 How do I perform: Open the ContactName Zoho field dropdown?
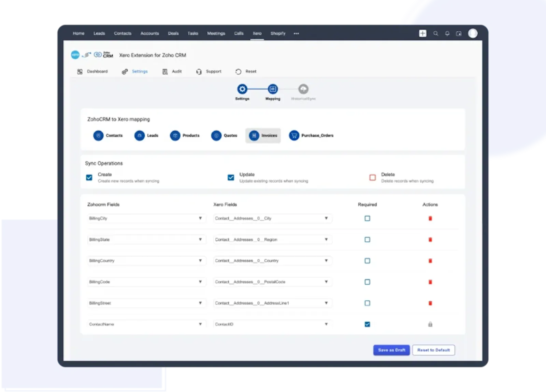(x=147, y=324)
